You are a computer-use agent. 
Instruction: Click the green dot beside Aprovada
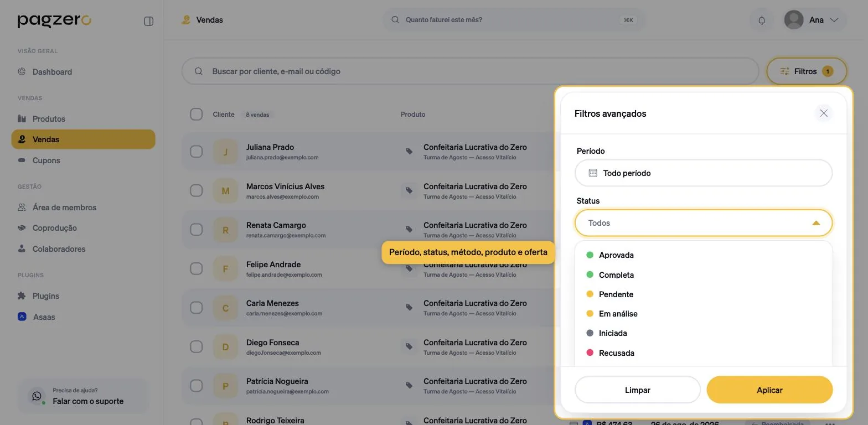pos(590,255)
